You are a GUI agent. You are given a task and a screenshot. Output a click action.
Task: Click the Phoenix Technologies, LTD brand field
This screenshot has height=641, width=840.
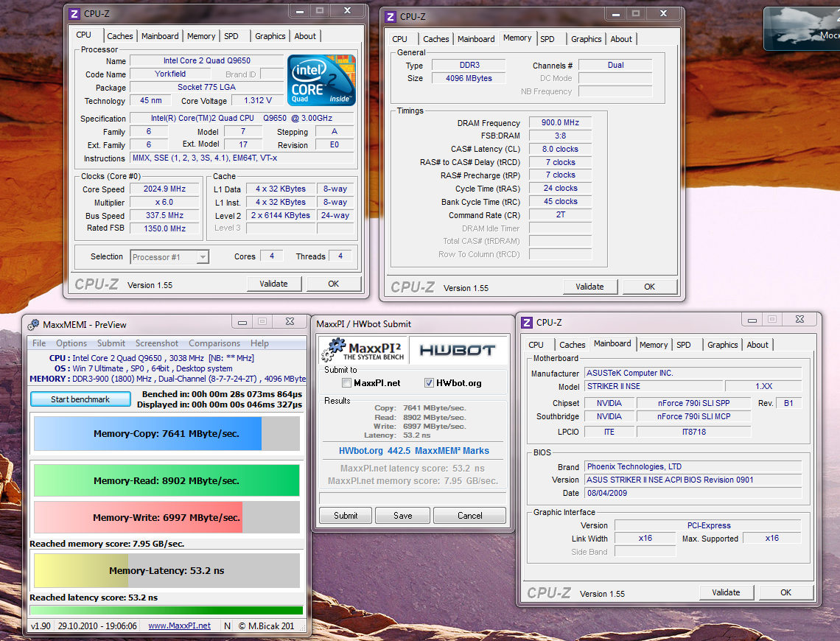[x=693, y=467]
